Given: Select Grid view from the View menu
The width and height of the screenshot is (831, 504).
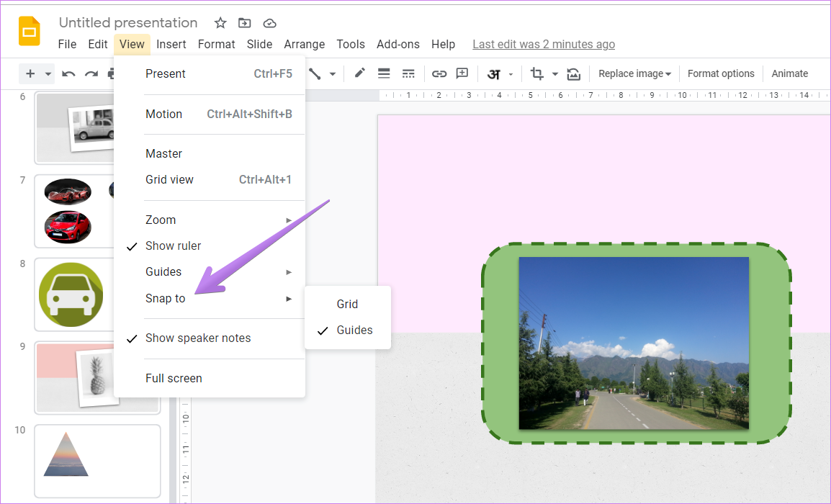Looking at the screenshot, I should 169,179.
